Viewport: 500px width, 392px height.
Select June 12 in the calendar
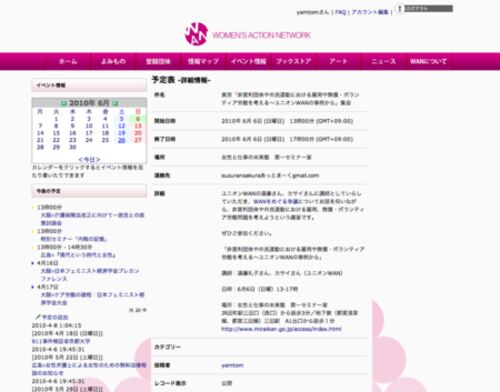pyautogui.click(x=122, y=126)
